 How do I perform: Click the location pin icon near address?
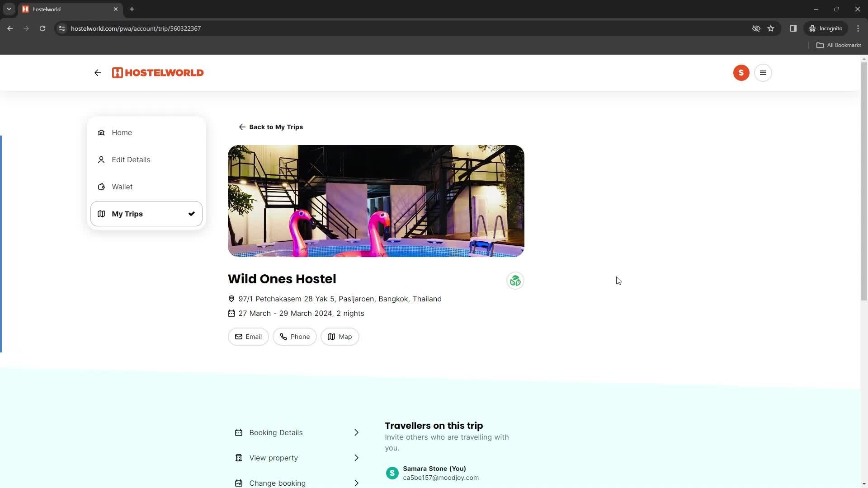(231, 299)
